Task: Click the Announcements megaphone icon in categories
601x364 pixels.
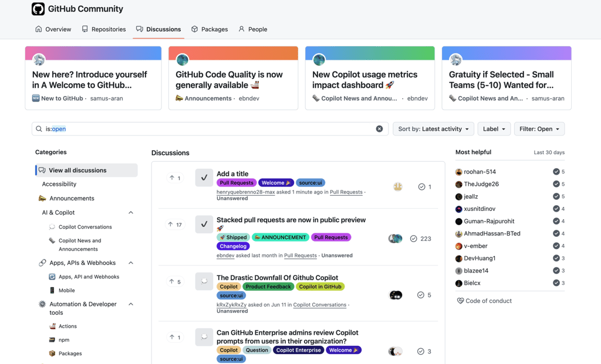Action: (42, 198)
